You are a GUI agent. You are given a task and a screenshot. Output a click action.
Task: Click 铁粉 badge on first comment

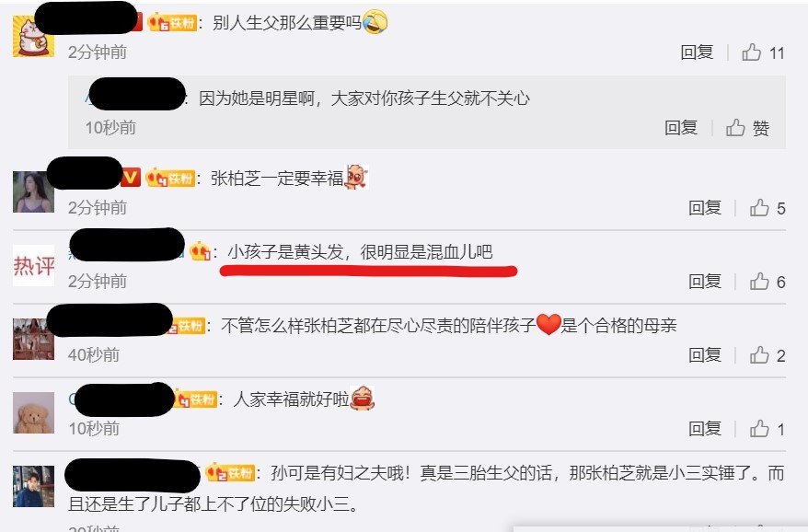[x=171, y=23]
